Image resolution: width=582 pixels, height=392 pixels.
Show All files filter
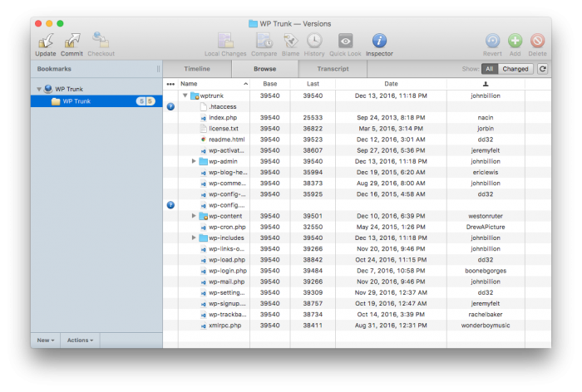tap(490, 69)
